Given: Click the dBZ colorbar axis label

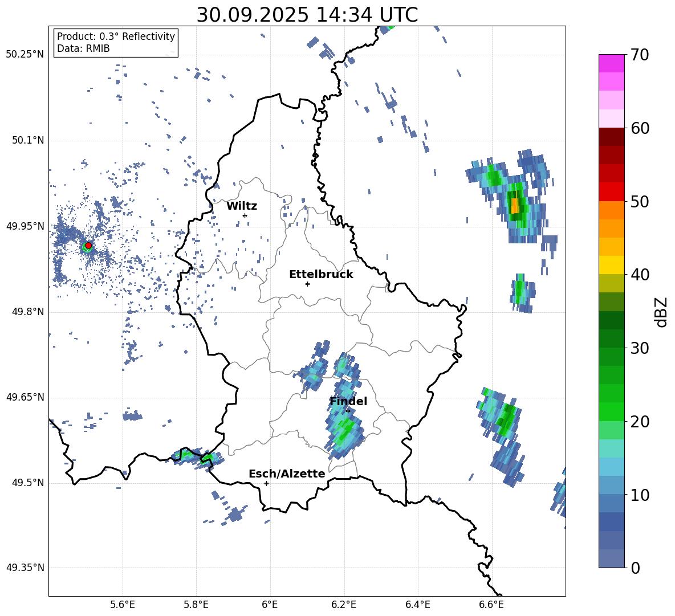Looking at the screenshot, I should pos(662,312).
